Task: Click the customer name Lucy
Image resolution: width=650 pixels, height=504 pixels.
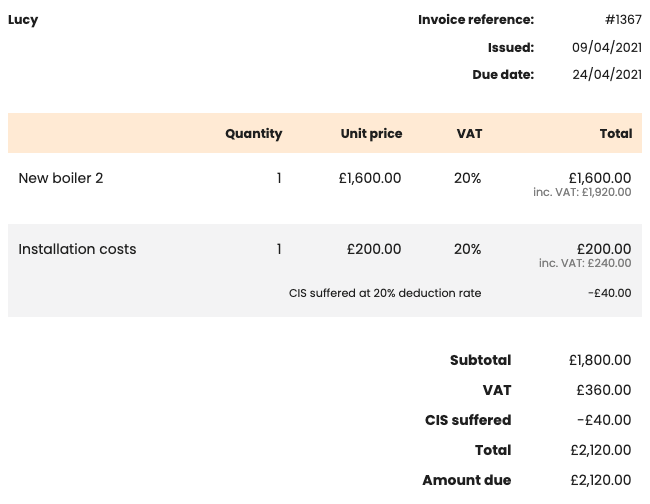Action: [23, 20]
